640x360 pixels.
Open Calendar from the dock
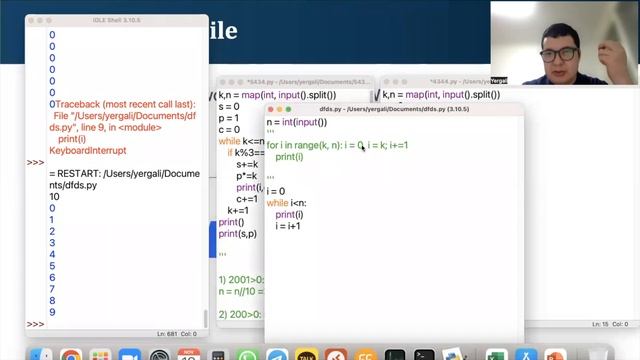(x=189, y=355)
